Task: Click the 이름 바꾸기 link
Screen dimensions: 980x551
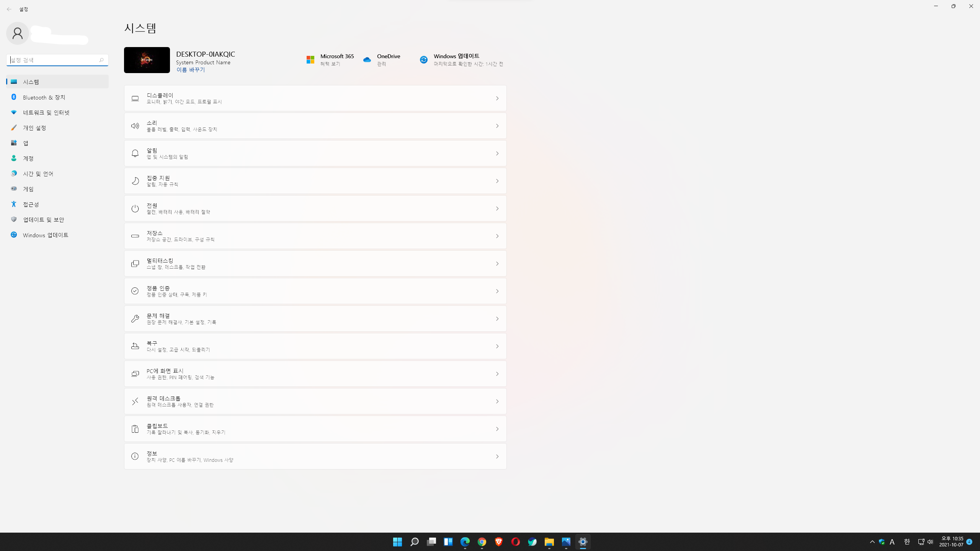Action: point(190,70)
